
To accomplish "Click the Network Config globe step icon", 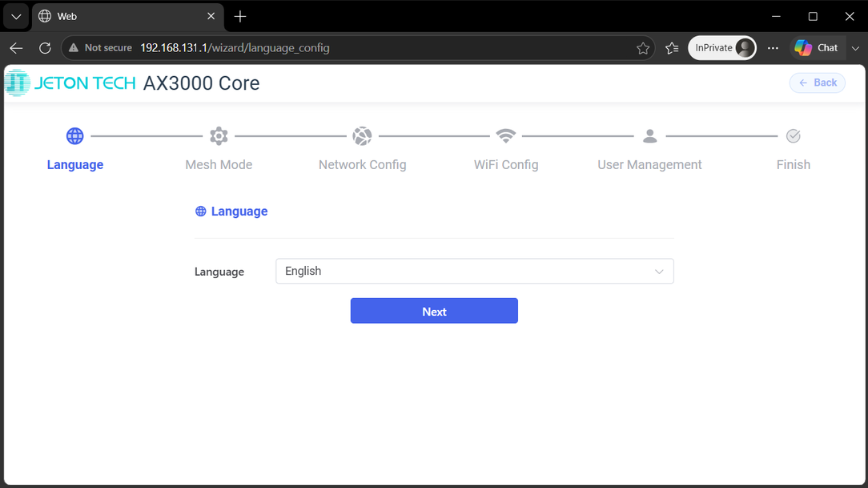I will coord(362,135).
